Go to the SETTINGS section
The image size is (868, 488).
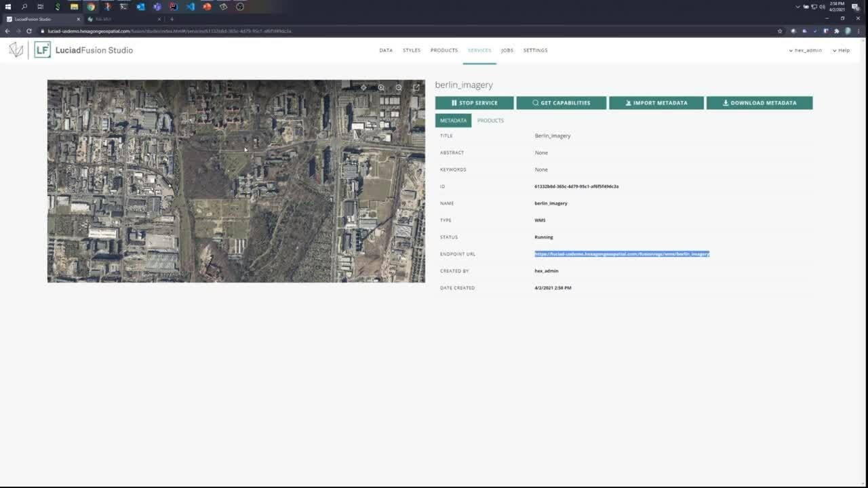535,50
